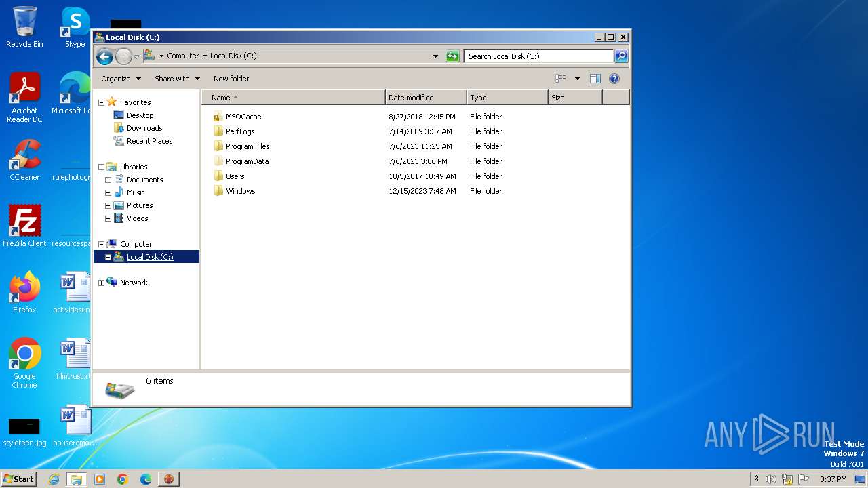The width and height of the screenshot is (868, 488).
Task: Expand the Music library node
Action: [108, 193]
